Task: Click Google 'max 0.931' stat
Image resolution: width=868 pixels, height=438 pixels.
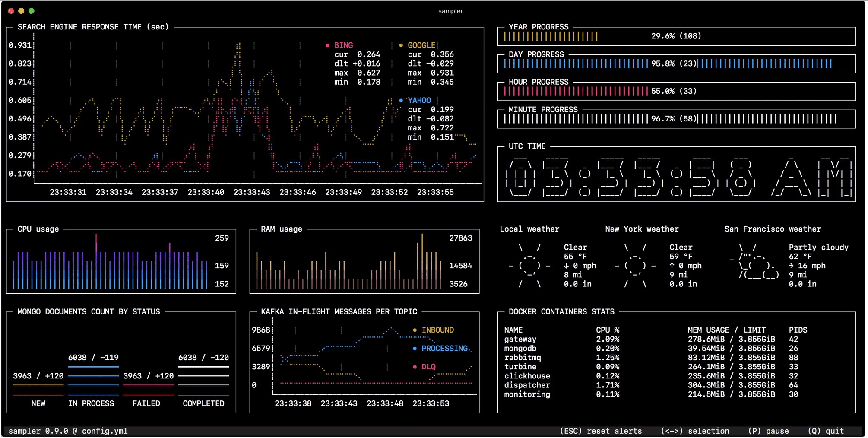Action: 431,73
